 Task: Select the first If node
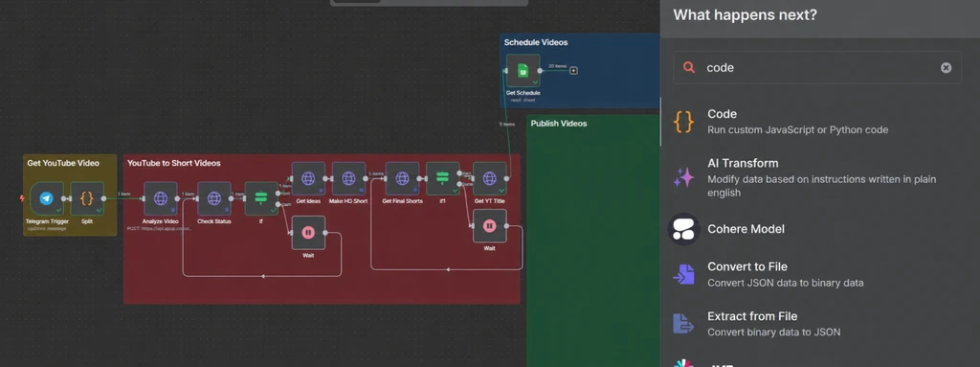pyautogui.click(x=261, y=198)
